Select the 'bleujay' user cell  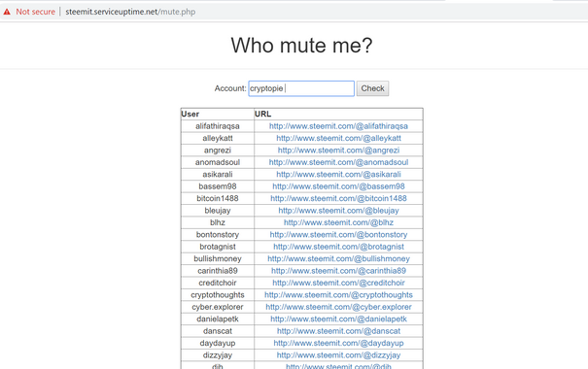tap(218, 211)
